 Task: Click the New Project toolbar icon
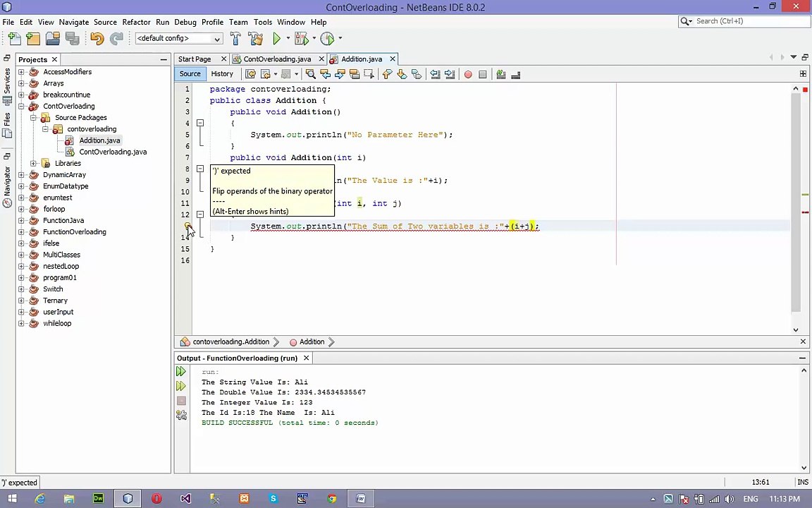point(33,38)
